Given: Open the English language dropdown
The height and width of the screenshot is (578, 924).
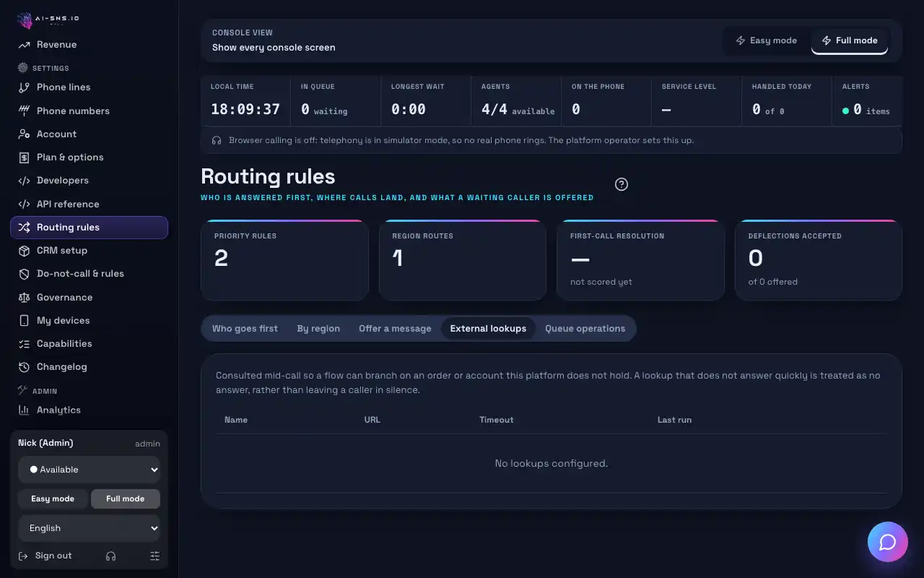Looking at the screenshot, I should point(90,528).
